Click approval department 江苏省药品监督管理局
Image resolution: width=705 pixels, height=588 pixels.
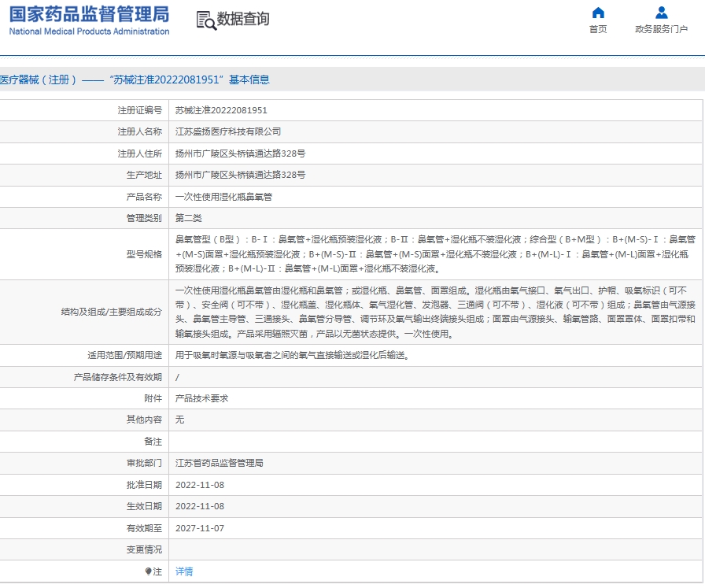click(219, 463)
